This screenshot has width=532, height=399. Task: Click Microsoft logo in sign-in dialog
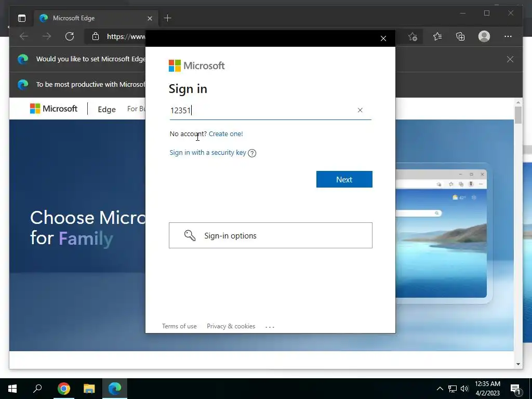coord(197,65)
